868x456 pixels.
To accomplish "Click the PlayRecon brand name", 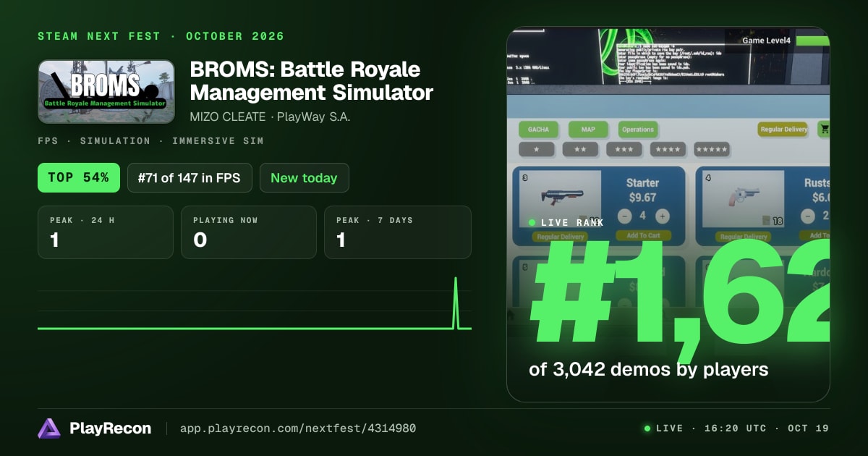I will 110,428.
